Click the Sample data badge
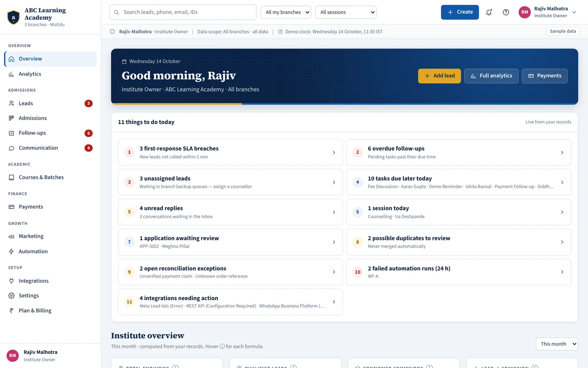 [x=563, y=31]
